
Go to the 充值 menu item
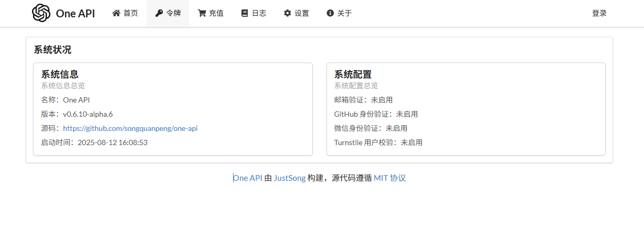[x=210, y=13]
